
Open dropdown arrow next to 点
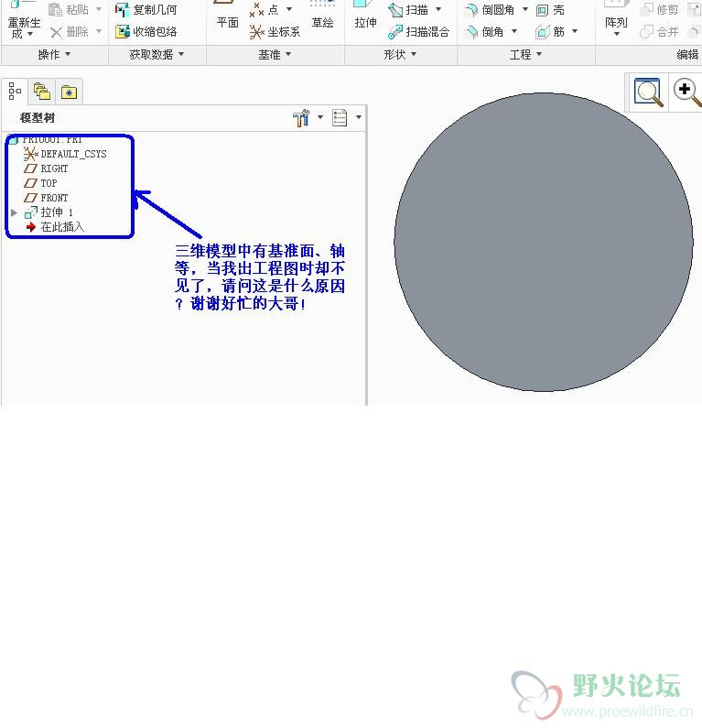tap(289, 9)
